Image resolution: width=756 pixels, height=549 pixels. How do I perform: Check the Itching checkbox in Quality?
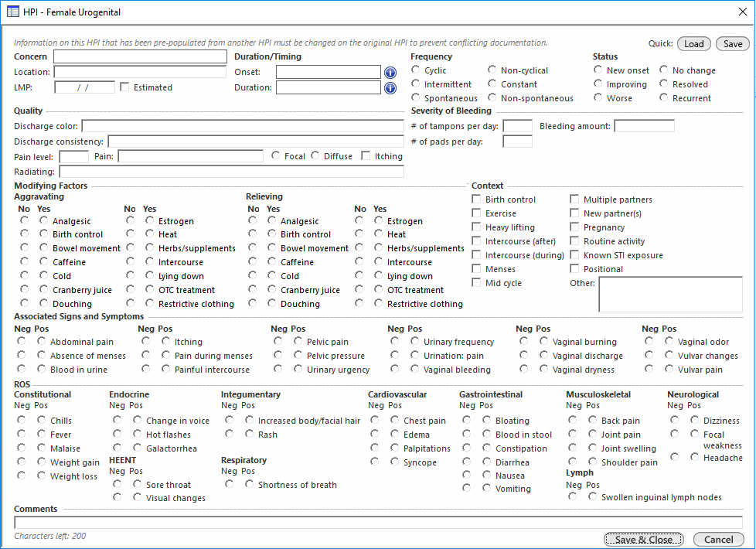[366, 155]
